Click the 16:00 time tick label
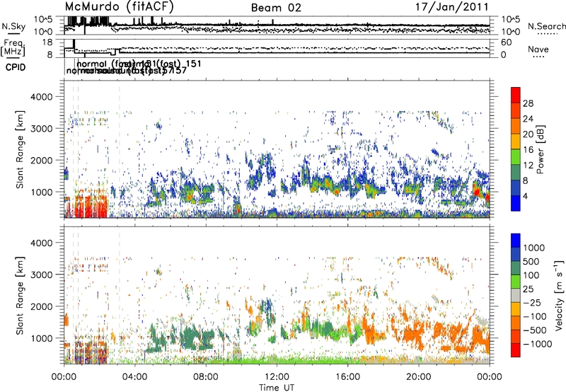 tap(347, 377)
